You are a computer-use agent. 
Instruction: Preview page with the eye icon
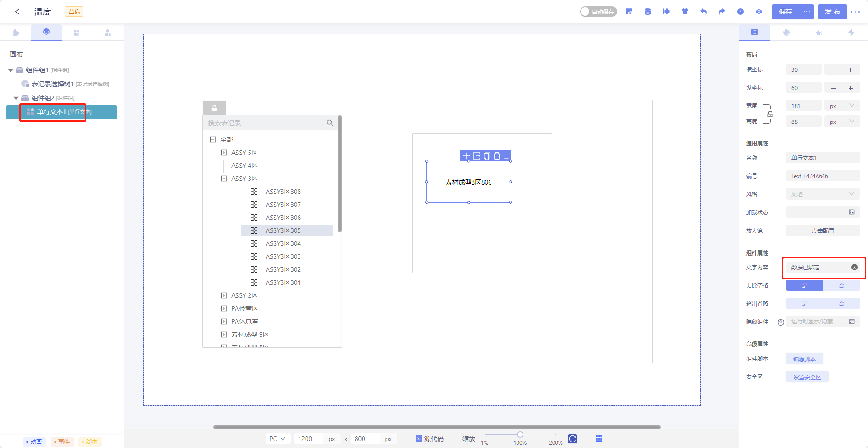click(x=759, y=12)
